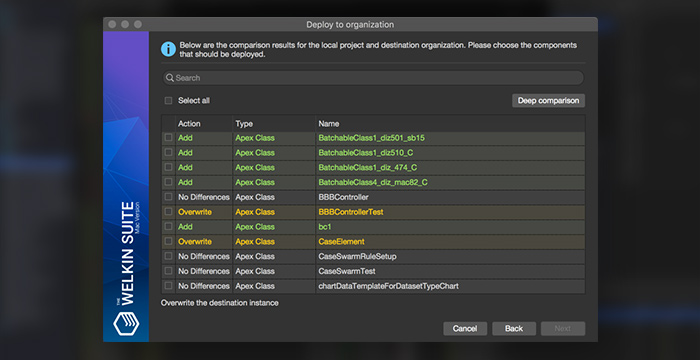This screenshot has height=360, width=700.
Task: Check the BatchableClass1_diz501_sb15 row checkbox
Action: (168, 138)
